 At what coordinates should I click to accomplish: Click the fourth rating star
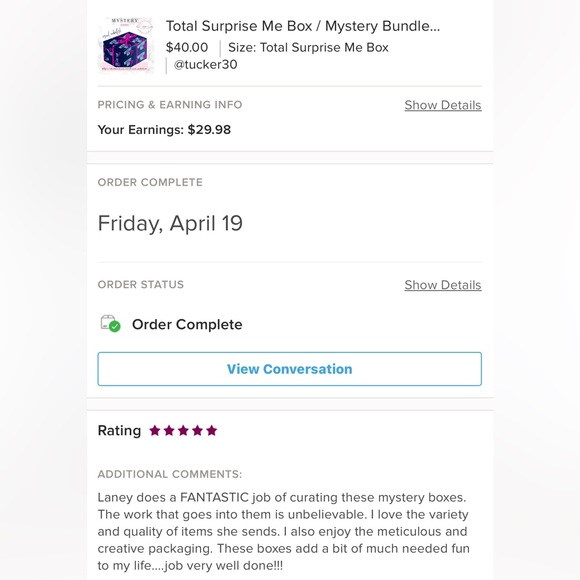pos(198,431)
